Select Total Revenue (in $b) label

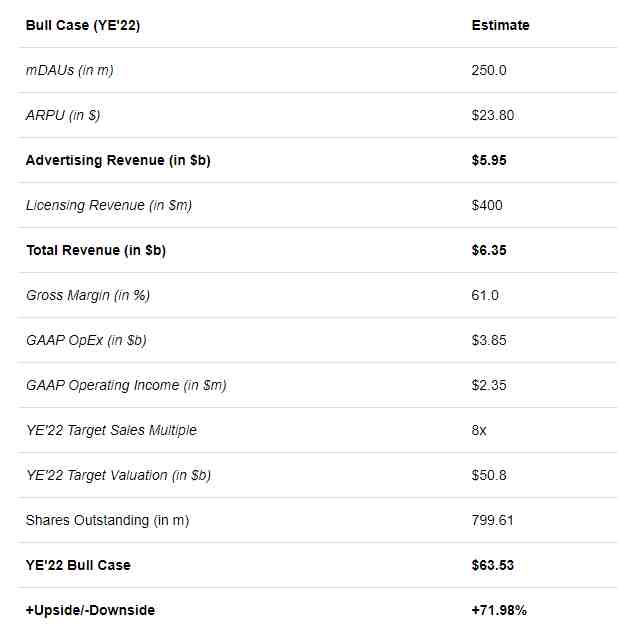[x=96, y=250]
